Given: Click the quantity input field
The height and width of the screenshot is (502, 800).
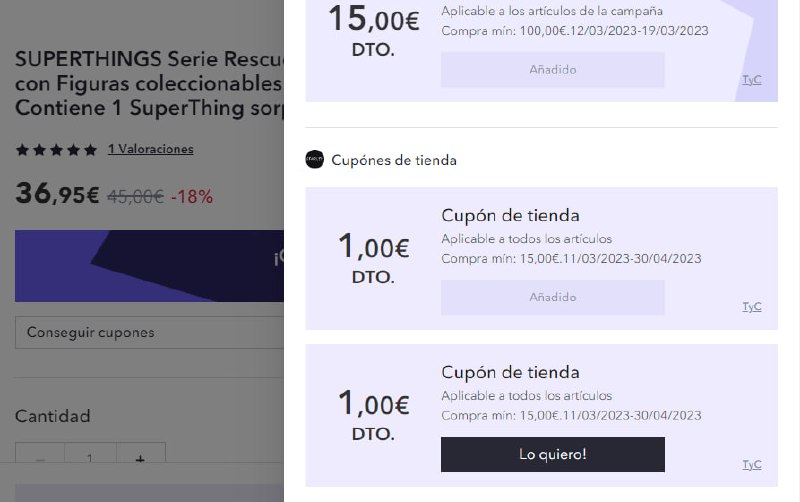Looking at the screenshot, I should (x=90, y=454).
